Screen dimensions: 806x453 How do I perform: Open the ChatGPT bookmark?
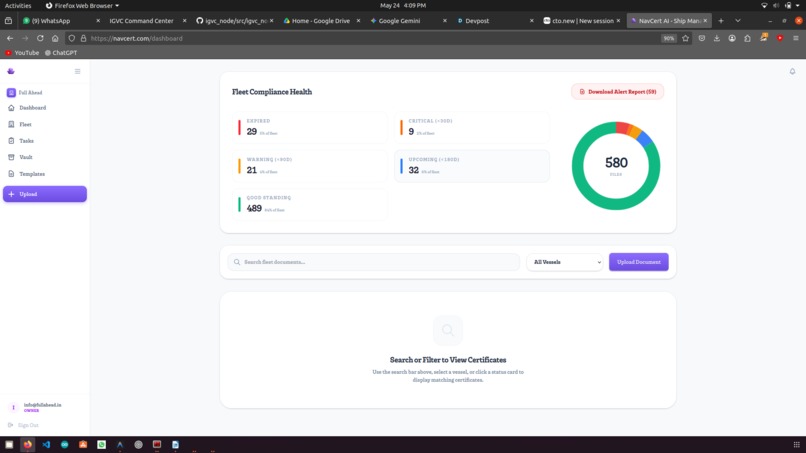(61, 52)
